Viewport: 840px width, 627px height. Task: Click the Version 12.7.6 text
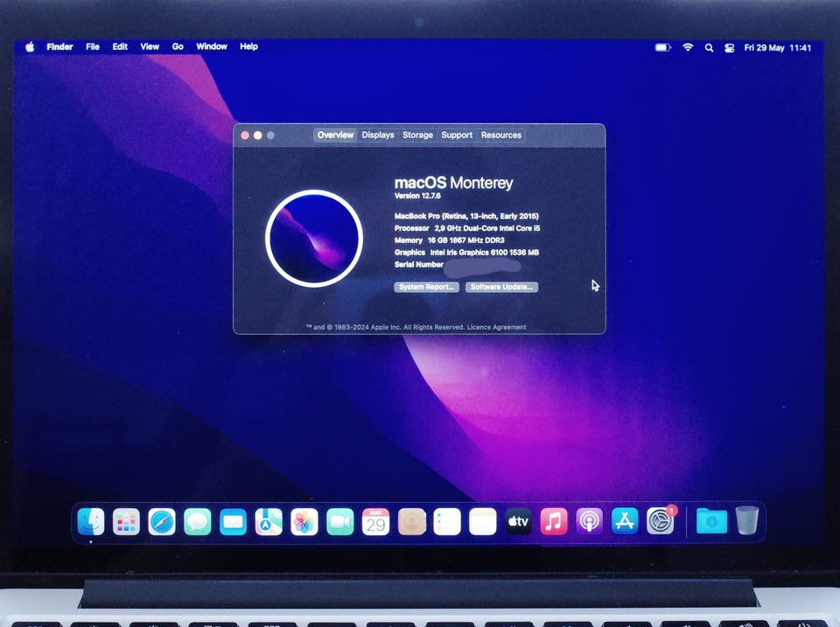click(x=417, y=196)
